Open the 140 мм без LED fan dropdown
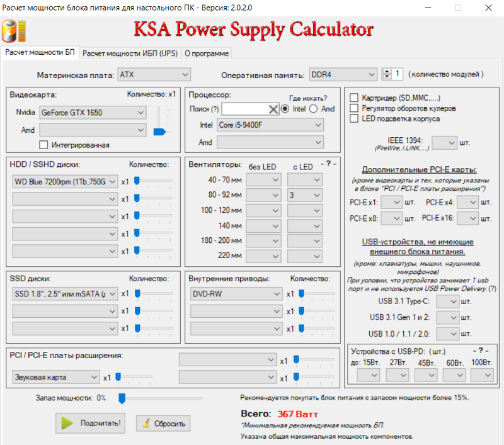The image size is (504, 445). (x=263, y=226)
